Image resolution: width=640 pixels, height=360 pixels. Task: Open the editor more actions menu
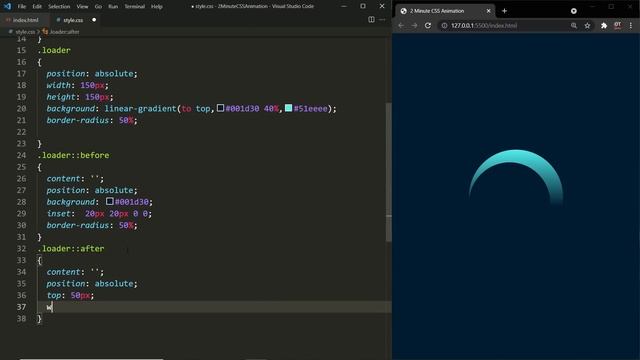coord(382,20)
